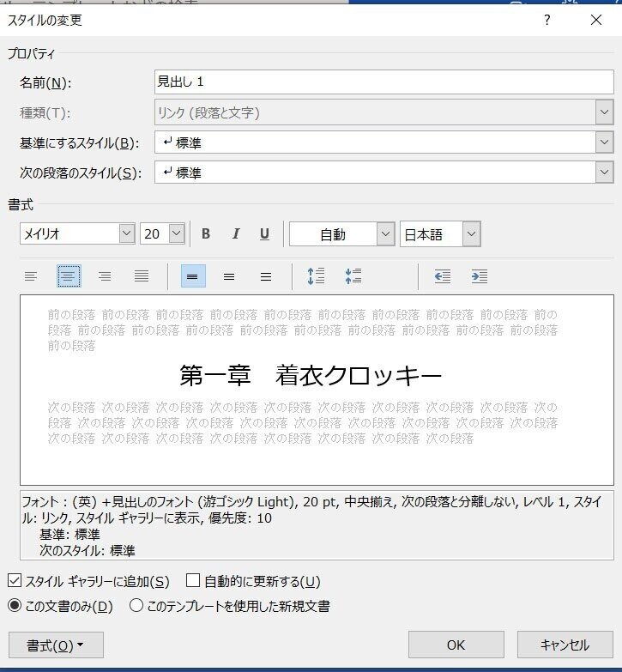Open 次の段落のスタイル dropdown
Viewport: 622px width, 672px height.
[x=605, y=173]
